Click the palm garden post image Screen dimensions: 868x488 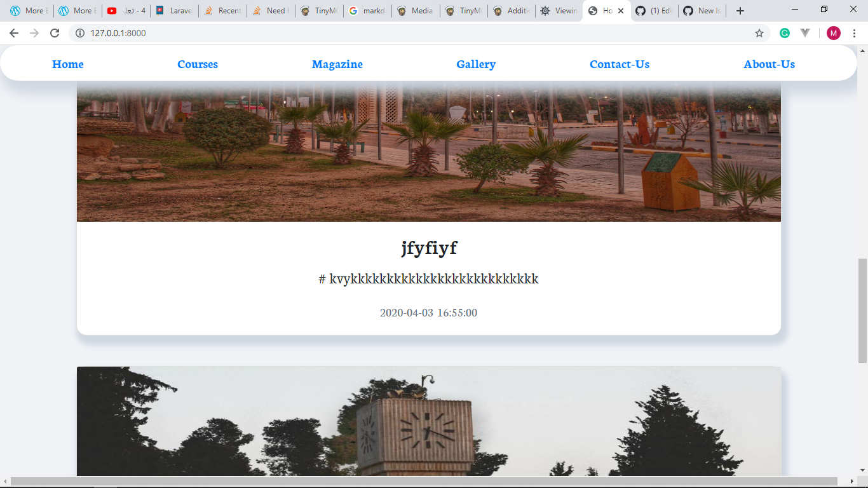(429, 151)
